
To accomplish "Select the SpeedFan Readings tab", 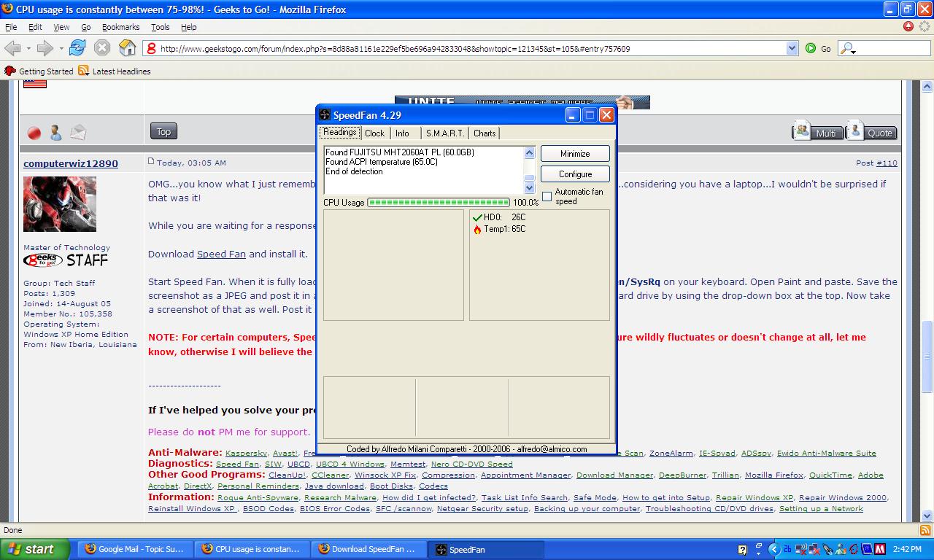I will (x=340, y=132).
